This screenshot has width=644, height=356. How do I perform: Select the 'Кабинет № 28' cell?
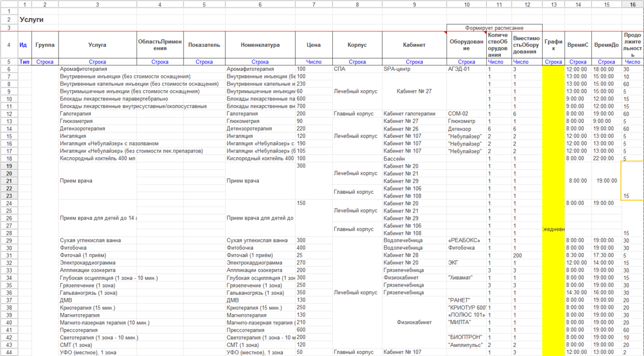pyautogui.click(x=414, y=256)
